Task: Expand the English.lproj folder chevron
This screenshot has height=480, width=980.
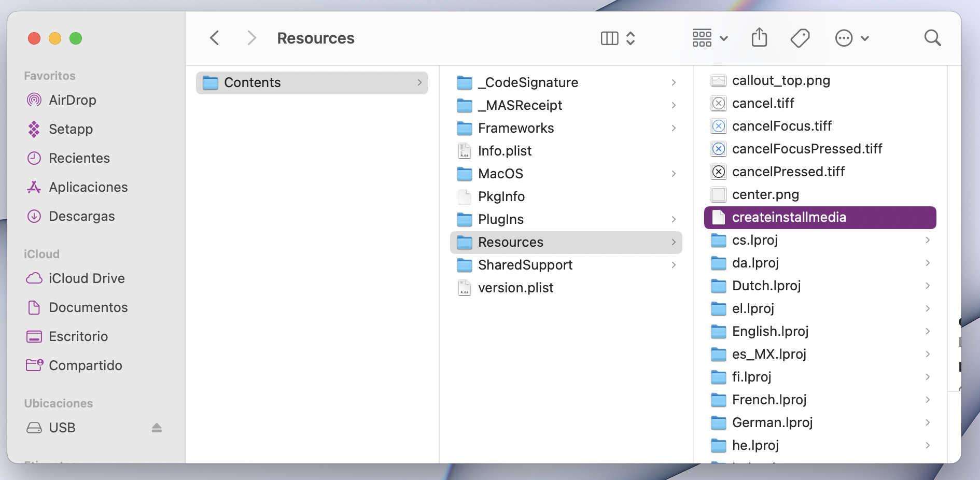Action: point(928,331)
